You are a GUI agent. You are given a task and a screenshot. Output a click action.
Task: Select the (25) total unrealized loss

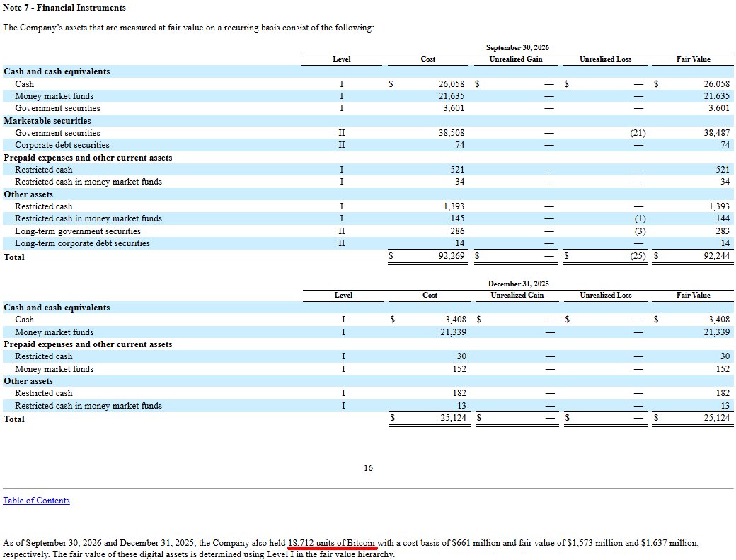coord(638,256)
